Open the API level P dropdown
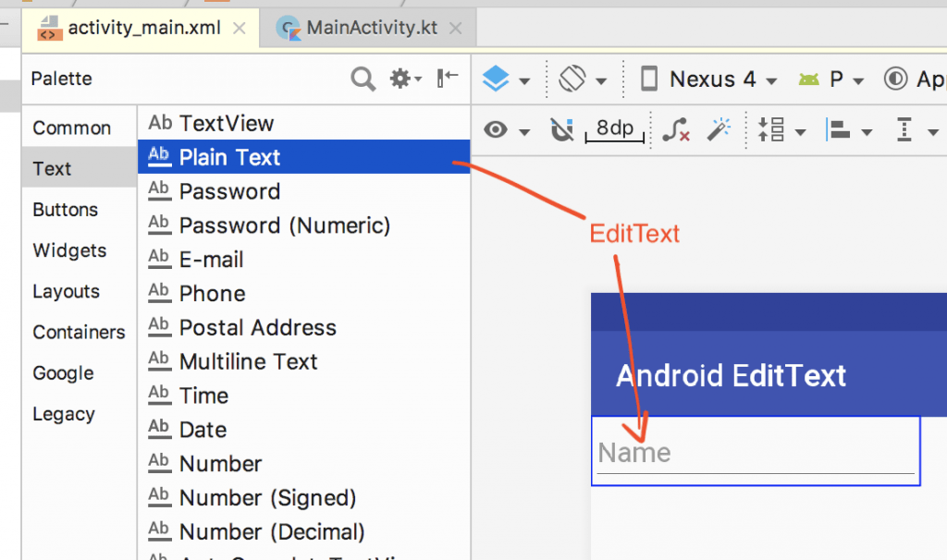Image resolution: width=947 pixels, height=560 pixels. pos(832,79)
